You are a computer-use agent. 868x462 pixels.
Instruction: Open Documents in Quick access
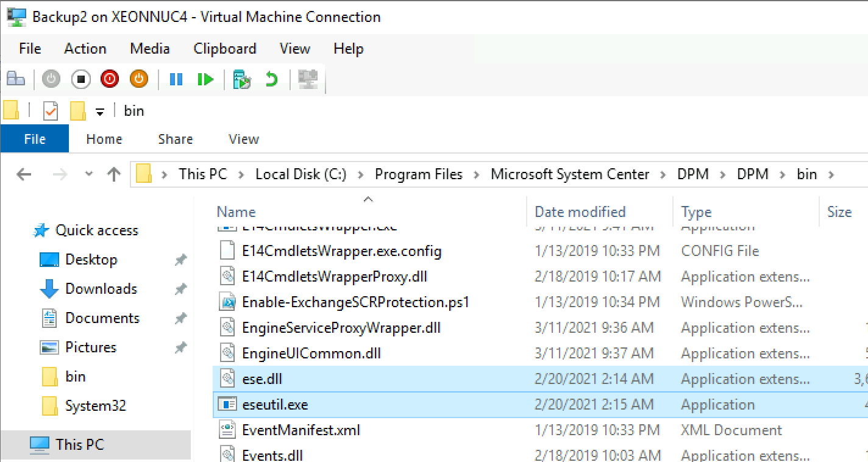tap(102, 318)
